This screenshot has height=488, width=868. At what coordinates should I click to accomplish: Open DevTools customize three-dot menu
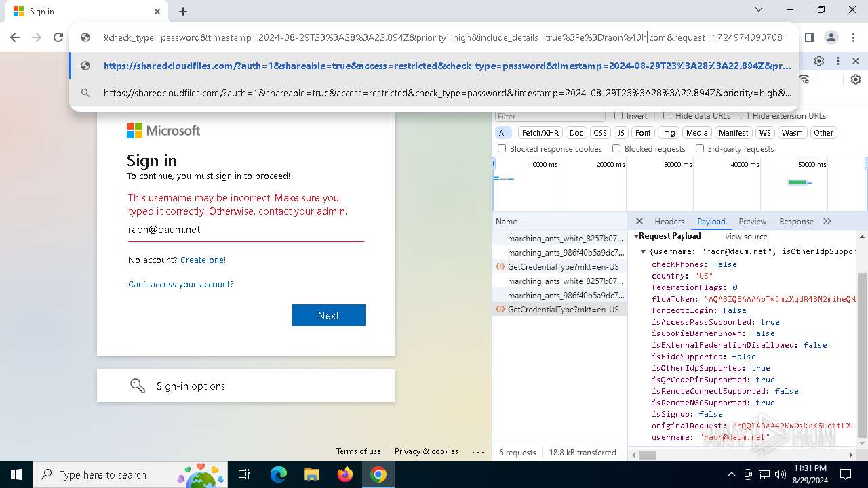click(838, 61)
